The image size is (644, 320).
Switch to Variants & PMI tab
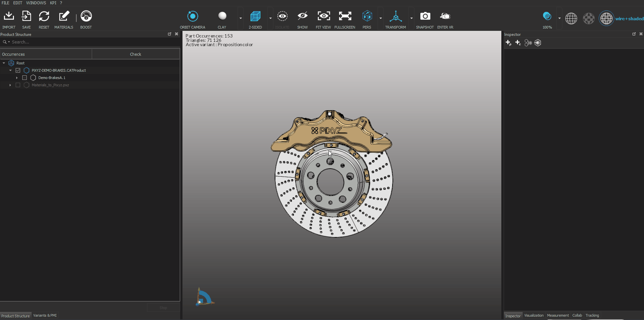tap(45, 315)
